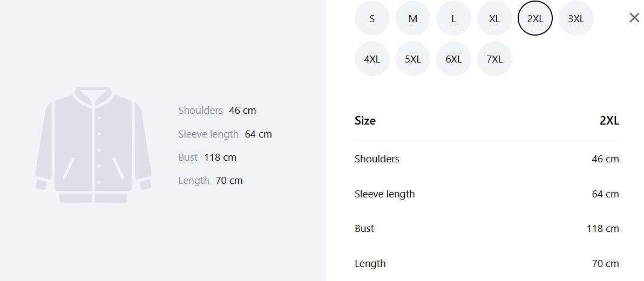Select size M
The height and width of the screenshot is (281, 644).
click(x=413, y=18)
